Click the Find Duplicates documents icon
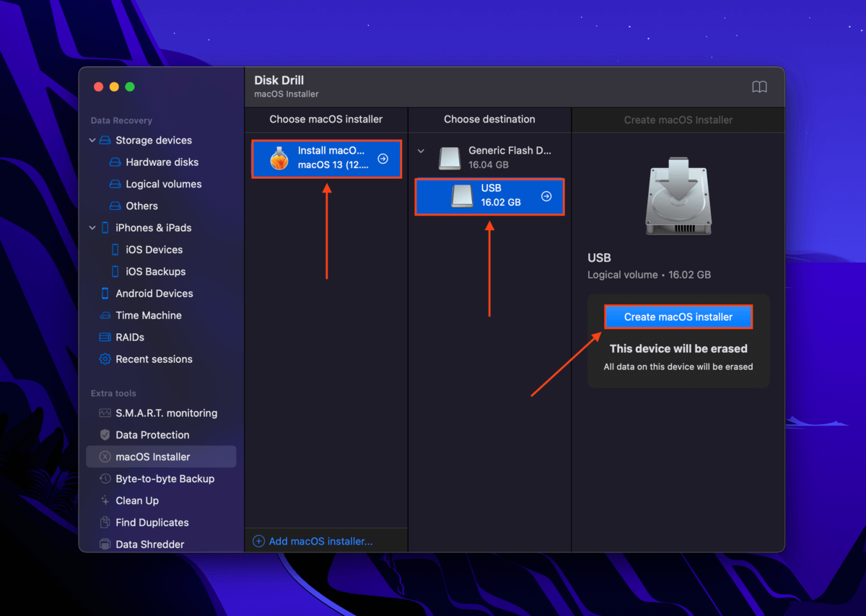This screenshot has width=866, height=616. 105,523
